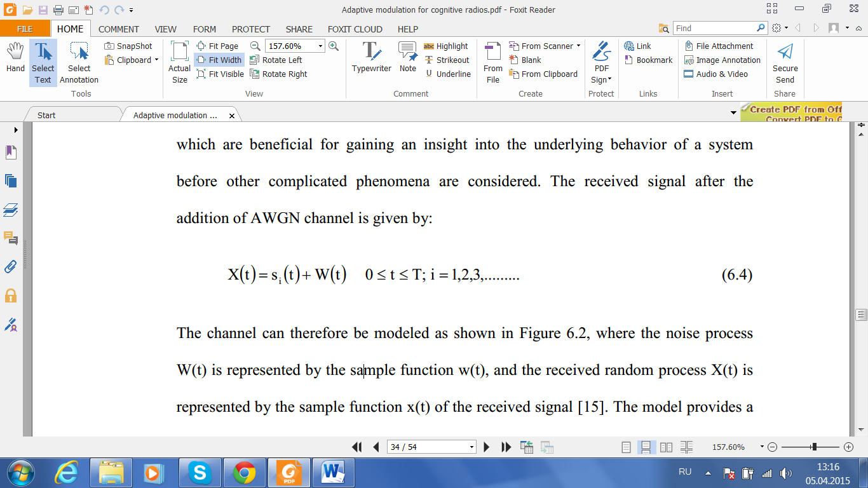Click the Print icon in quick access
Image resolution: width=868 pixels, height=488 pixels.
58,10
